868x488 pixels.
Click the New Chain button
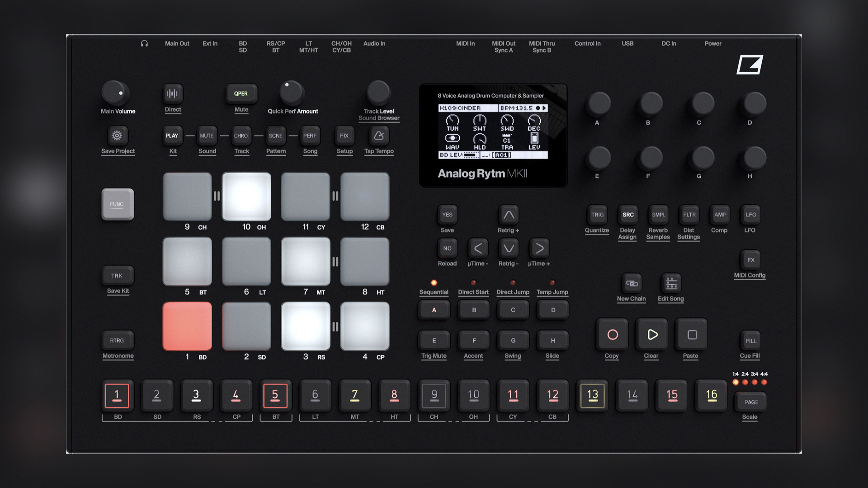pyautogui.click(x=632, y=283)
